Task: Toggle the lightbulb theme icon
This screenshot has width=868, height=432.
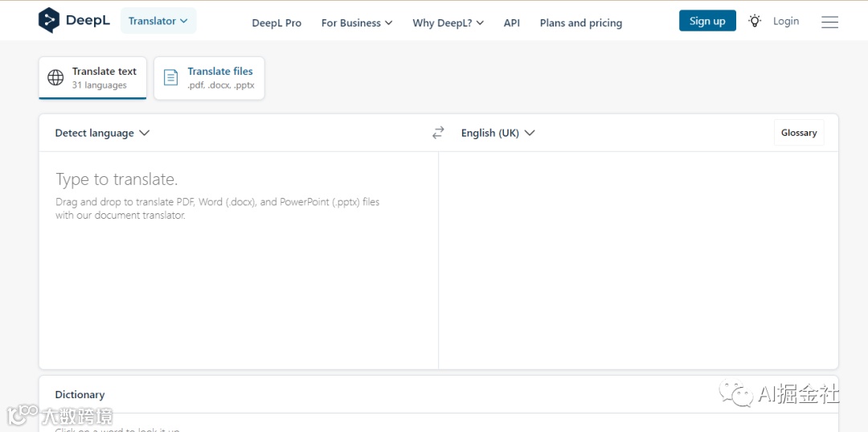Action: 755,21
